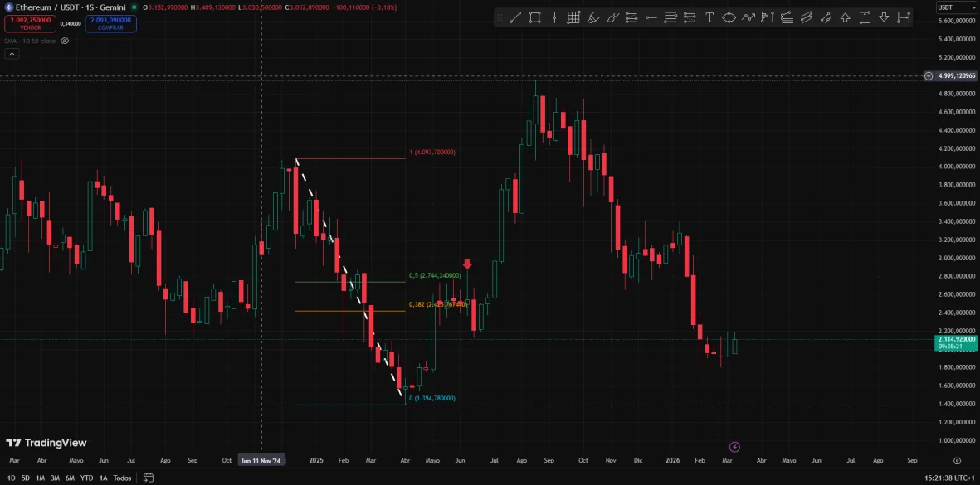Open chart settings gear icon
Viewport: 980px width, 485px height.
(957, 461)
